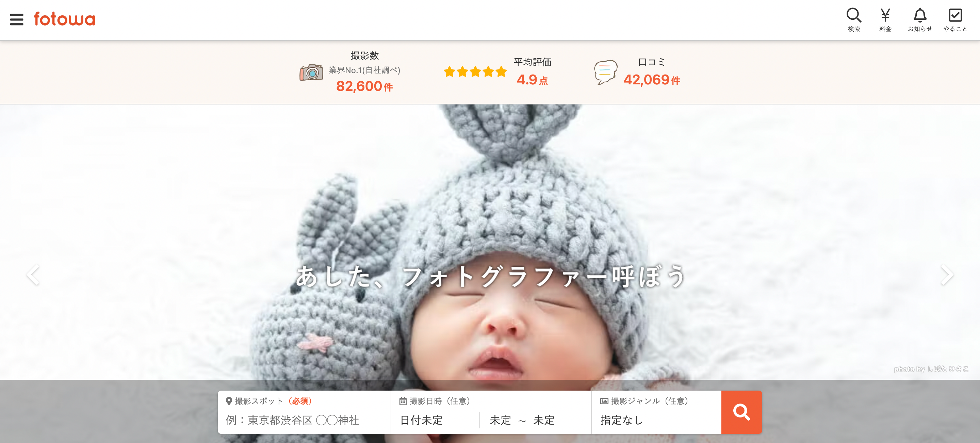Open the end time 未定 dropdown
This screenshot has width=980, height=443.
click(x=544, y=420)
